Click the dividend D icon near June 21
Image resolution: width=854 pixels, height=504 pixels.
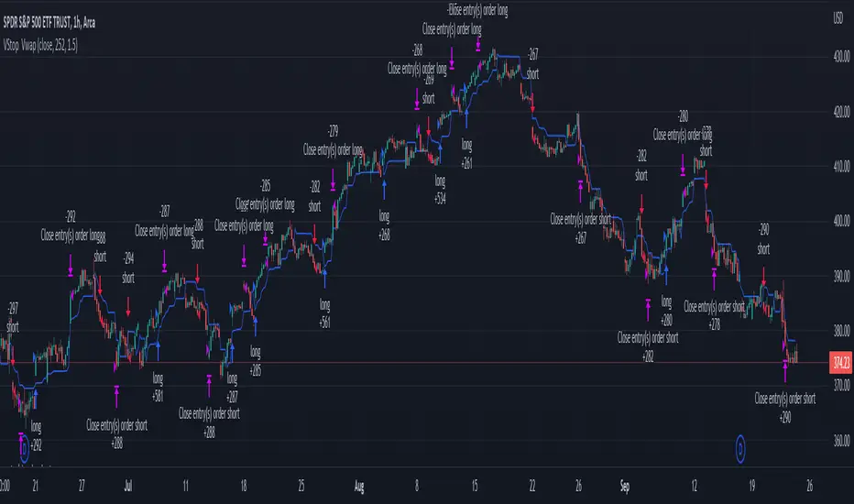(x=24, y=449)
